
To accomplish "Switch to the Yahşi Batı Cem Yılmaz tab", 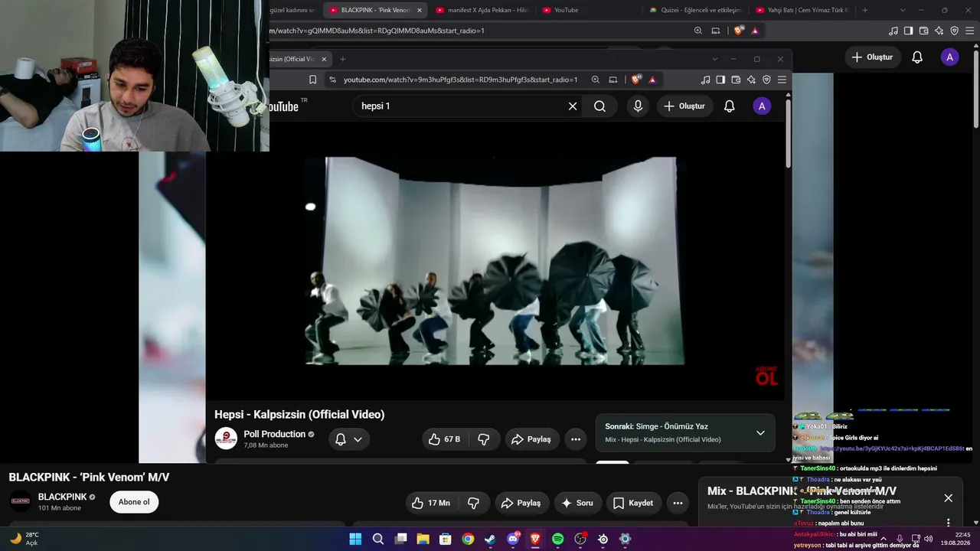I will pos(801,10).
